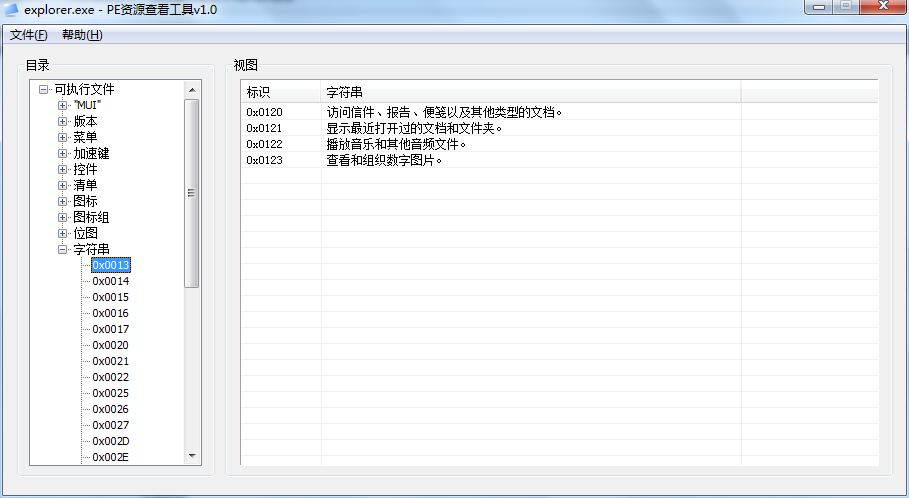Collapse the 可执行文件 root node
The image size is (909, 498).
click(43, 89)
